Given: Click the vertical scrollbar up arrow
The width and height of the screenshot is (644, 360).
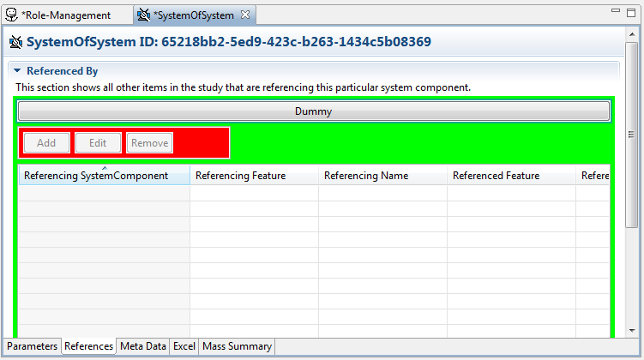Looking at the screenshot, I should point(632,34).
